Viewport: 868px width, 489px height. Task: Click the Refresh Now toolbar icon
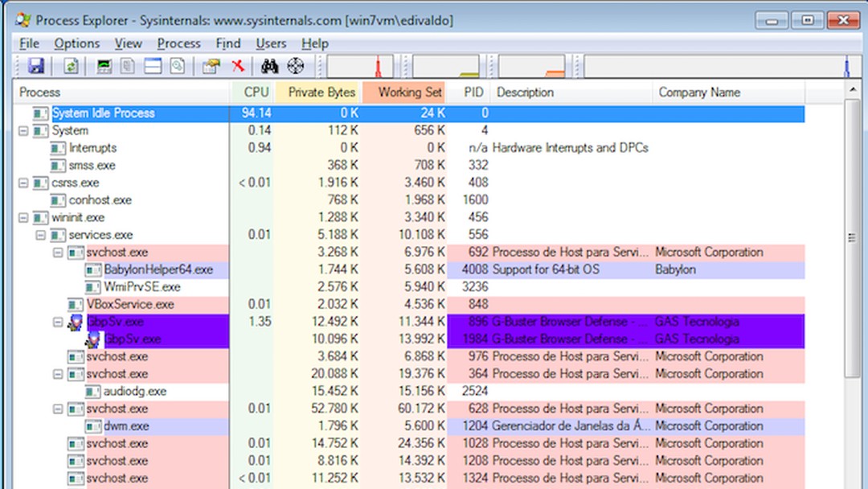pos(72,66)
